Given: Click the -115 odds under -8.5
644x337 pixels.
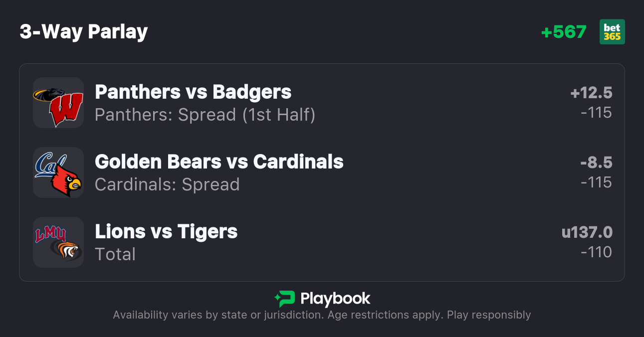Looking at the screenshot, I should pyautogui.click(x=596, y=182).
